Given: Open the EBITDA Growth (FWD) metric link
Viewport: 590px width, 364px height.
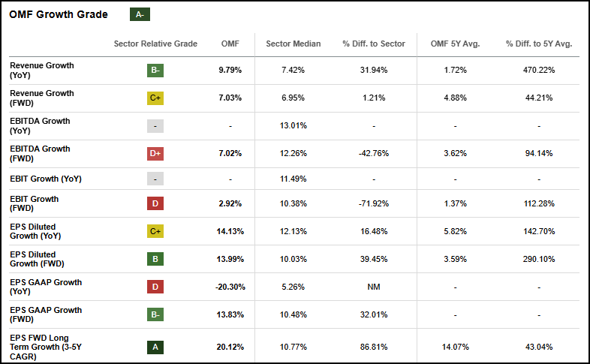Looking at the screenshot, I should tap(40, 154).
